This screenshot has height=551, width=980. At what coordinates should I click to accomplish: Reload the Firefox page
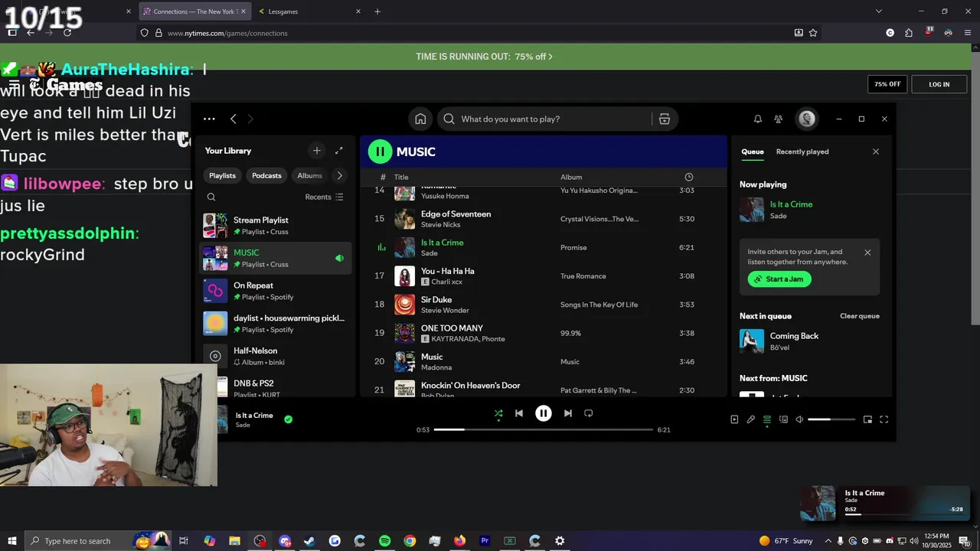(67, 33)
